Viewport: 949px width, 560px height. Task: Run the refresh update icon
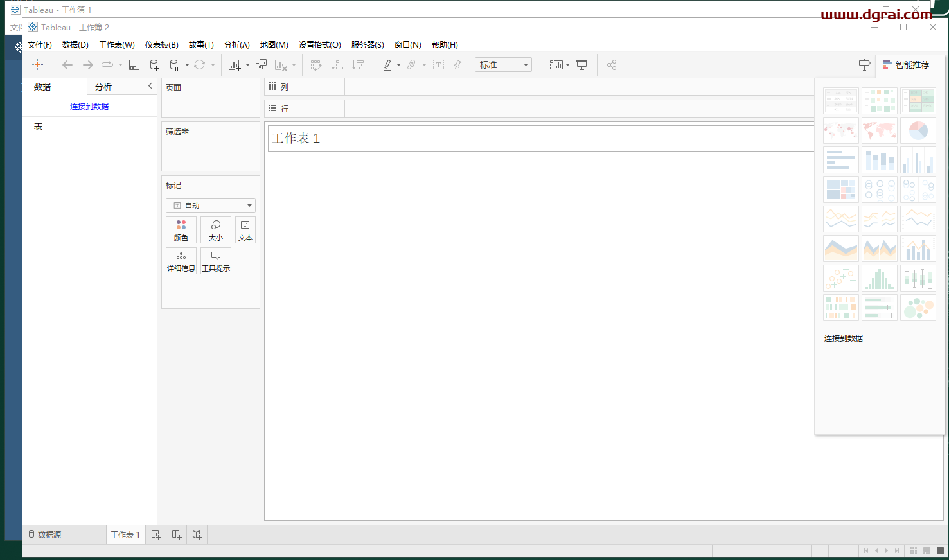(200, 65)
